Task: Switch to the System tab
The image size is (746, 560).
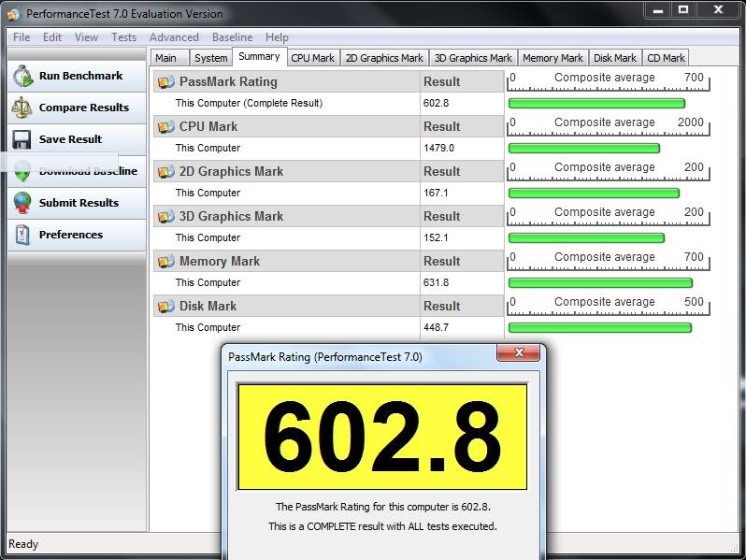Action: (x=210, y=58)
